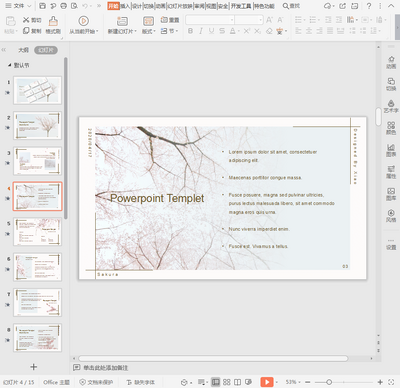Click the Format Painter (格式刷) brush icon
400x388 pixels.
(x=53, y=21)
